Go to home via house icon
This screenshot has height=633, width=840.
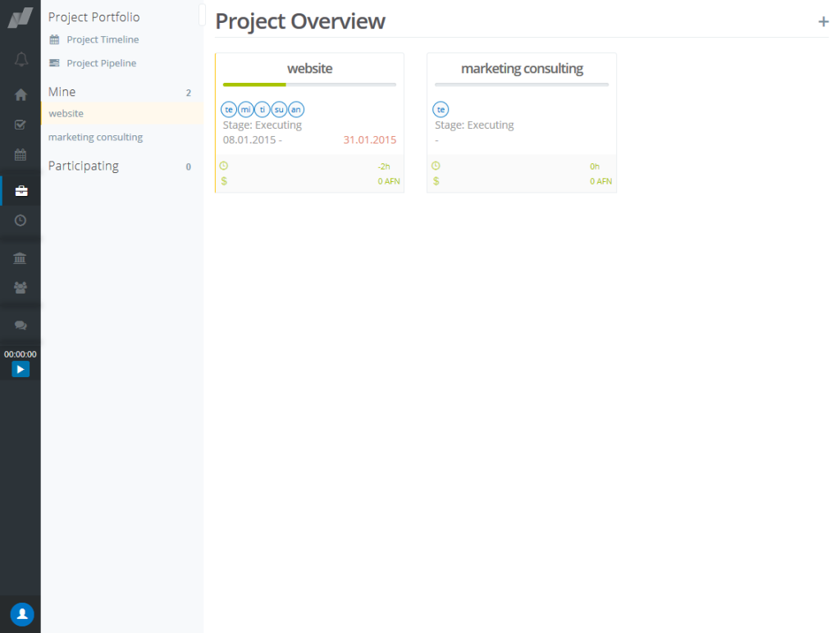(x=21, y=94)
